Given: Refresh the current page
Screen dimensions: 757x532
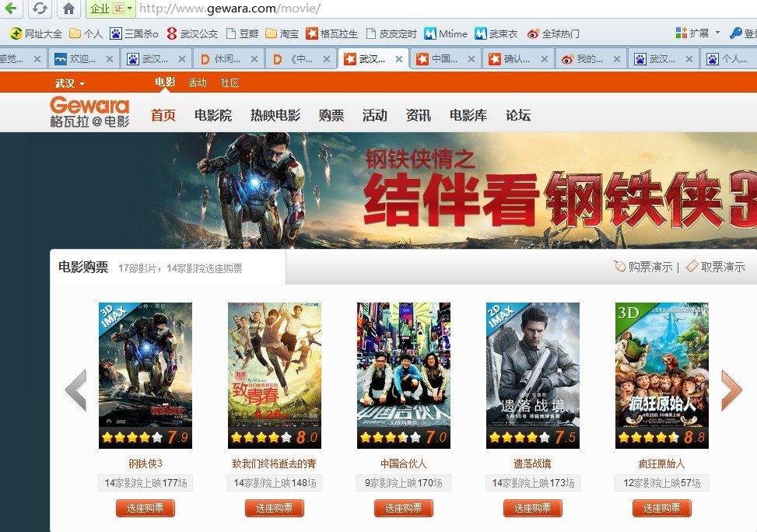Looking at the screenshot, I should [x=40, y=9].
